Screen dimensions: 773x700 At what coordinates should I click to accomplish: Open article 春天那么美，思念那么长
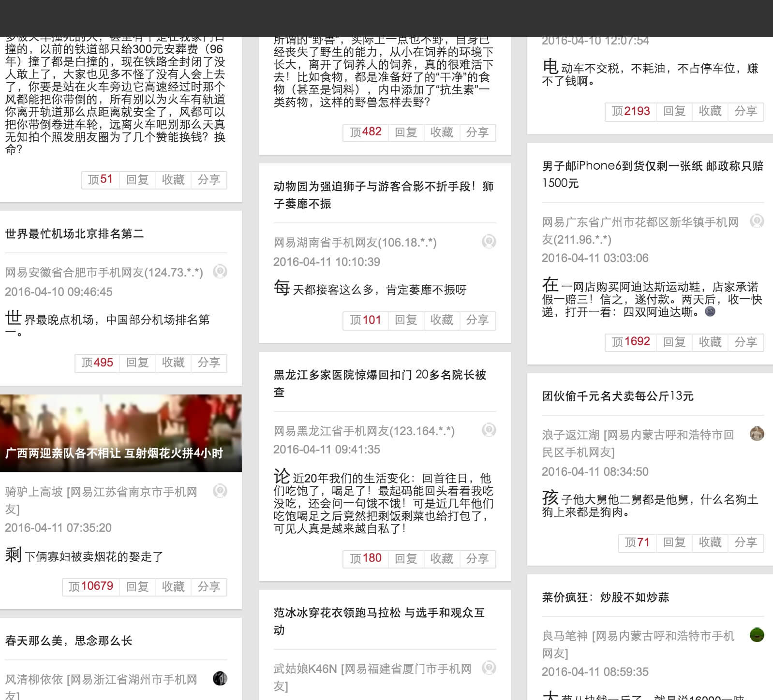69,641
